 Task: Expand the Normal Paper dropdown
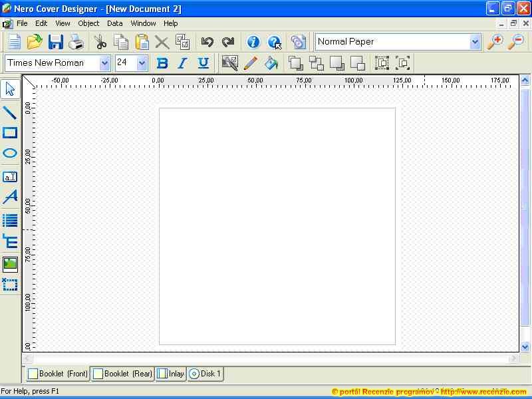(x=475, y=42)
